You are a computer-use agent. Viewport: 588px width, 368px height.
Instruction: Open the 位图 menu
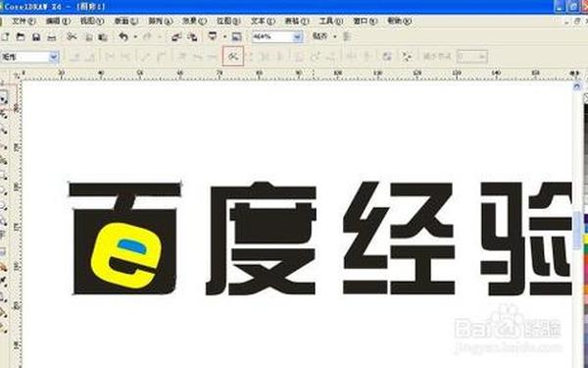tap(228, 21)
